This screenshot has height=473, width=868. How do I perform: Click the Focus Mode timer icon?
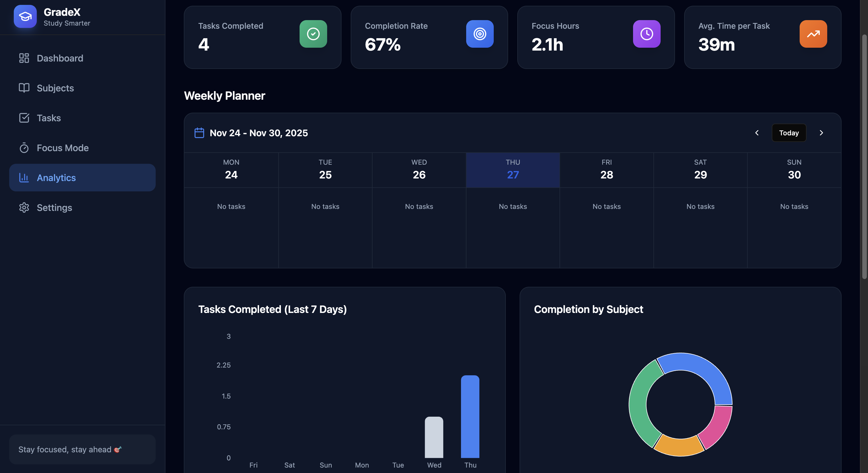tap(24, 148)
